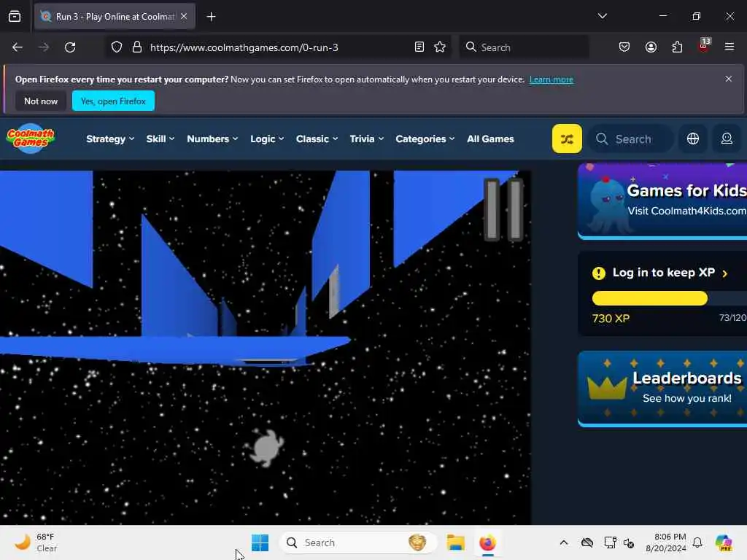This screenshot has width=747, height=560.
Task: List all tabs dropdown arrow
Action: 603,16
